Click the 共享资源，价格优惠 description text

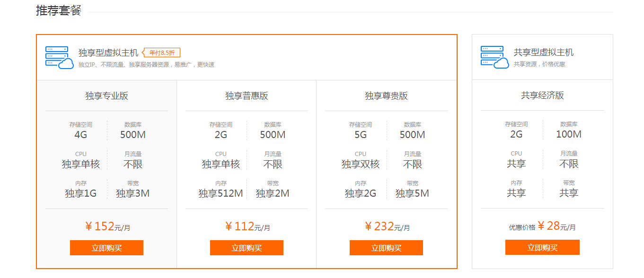coord(539,64)
